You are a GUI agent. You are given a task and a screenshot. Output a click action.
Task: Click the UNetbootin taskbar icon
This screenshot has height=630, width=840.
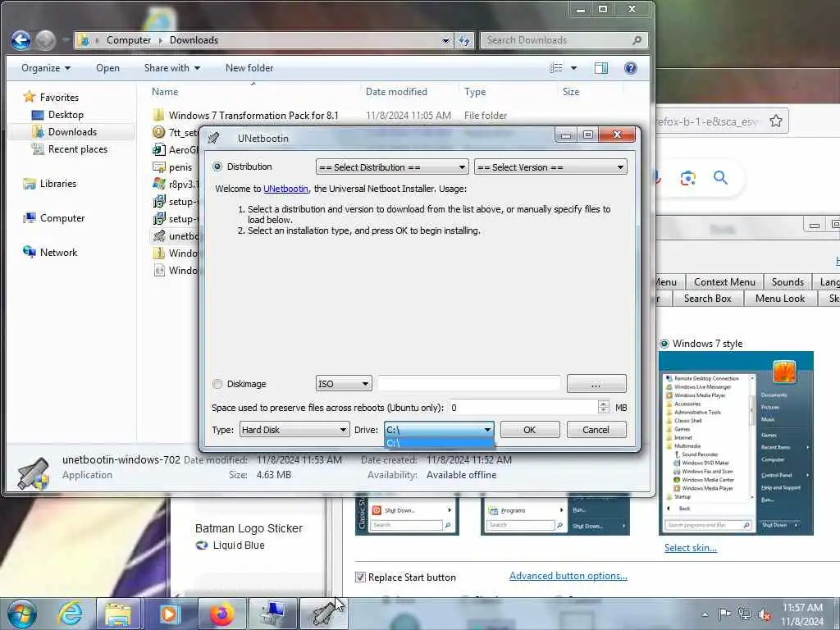pyautogui.click(x=323, y=614)
